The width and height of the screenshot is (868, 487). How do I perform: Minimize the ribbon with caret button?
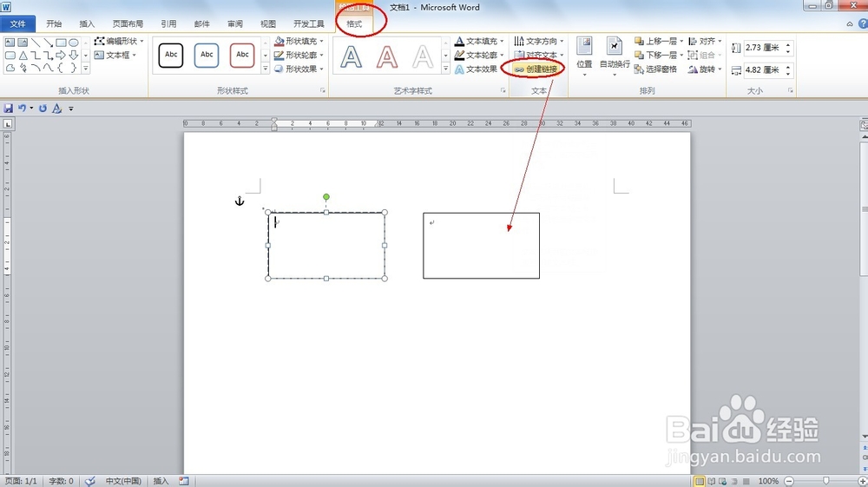click(x=850, y=23)
